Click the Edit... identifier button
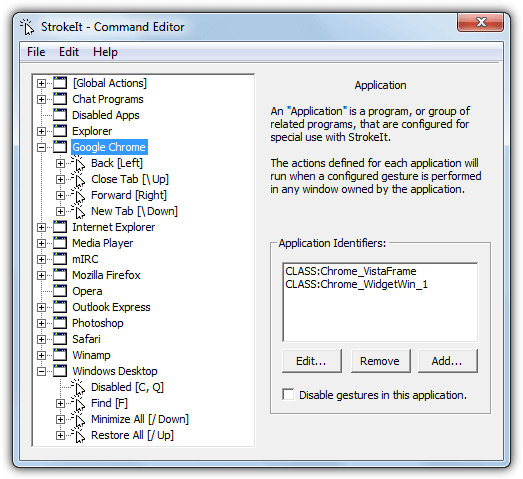The image size is (523, 479). coord(312,361)
